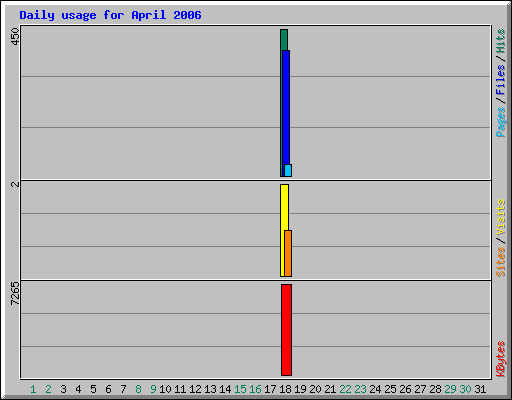
Task: Click the "450" axis maximum label
Action: [x=15, y=37]
